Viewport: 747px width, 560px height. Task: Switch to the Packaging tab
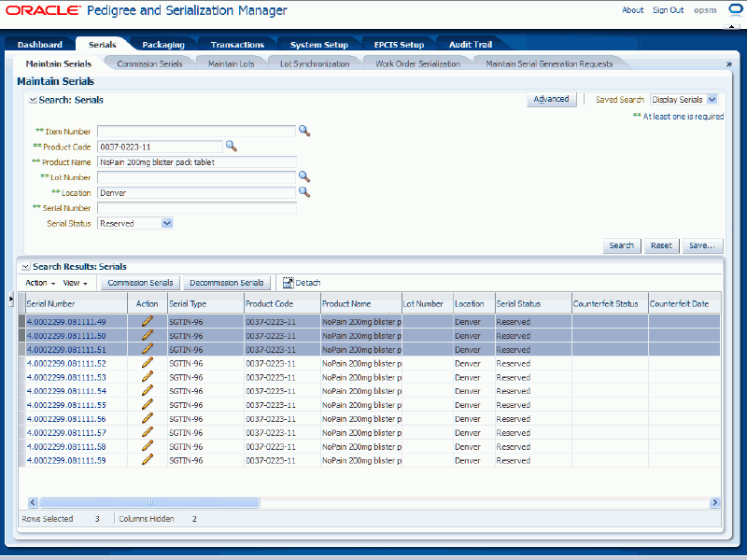point(163,45)
